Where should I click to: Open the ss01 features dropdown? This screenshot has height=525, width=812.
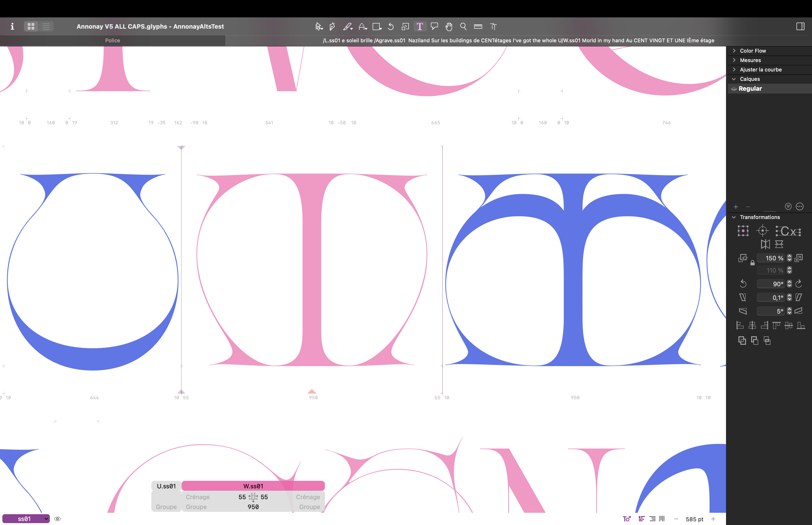coord(26,519)
